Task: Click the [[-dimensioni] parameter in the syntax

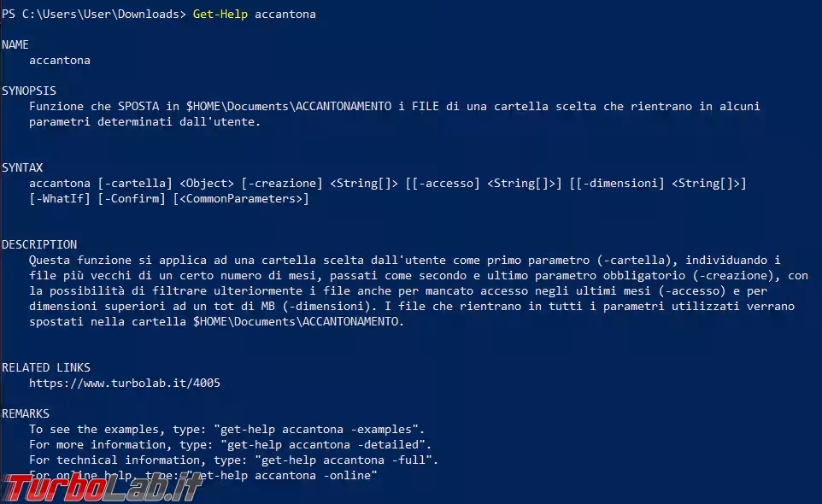Action: (x=617, y=184)
